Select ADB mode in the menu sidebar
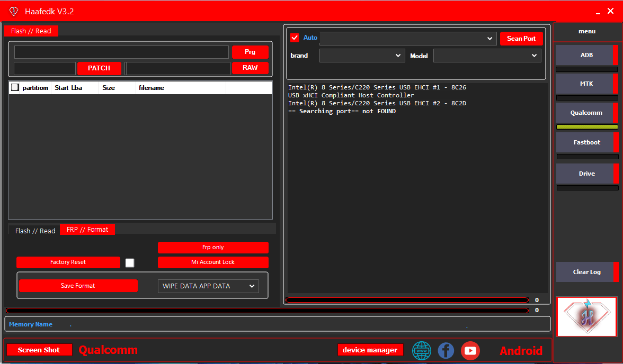 [586, 54]
